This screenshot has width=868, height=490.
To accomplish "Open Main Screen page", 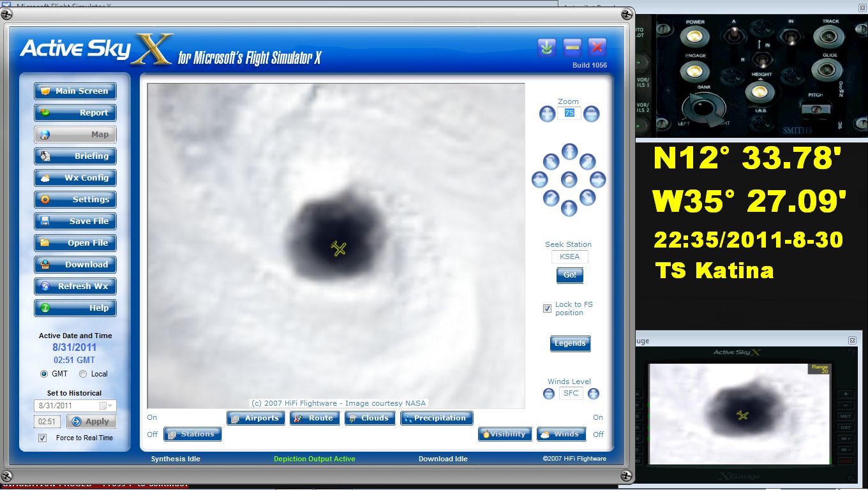I will 75,91.
